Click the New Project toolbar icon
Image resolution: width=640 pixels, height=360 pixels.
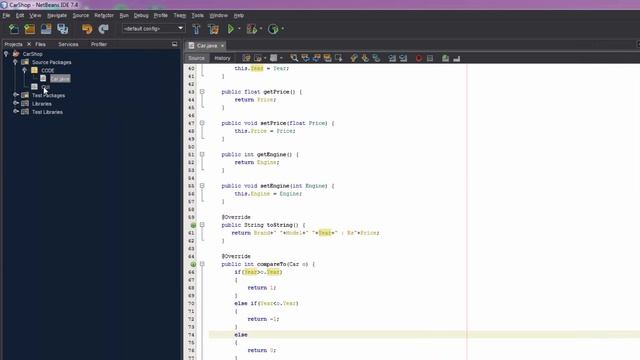pos(29,29)
